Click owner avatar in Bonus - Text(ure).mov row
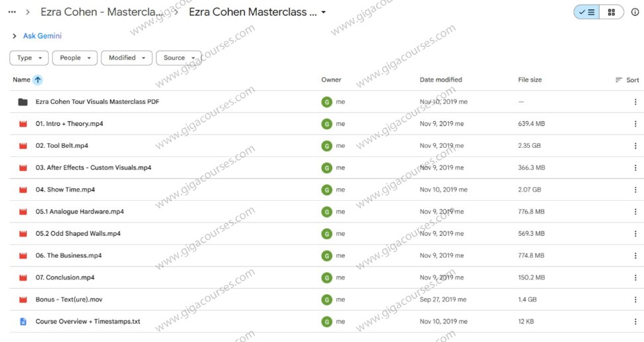This screenshot has height=342, width=644. pos(326,300)
